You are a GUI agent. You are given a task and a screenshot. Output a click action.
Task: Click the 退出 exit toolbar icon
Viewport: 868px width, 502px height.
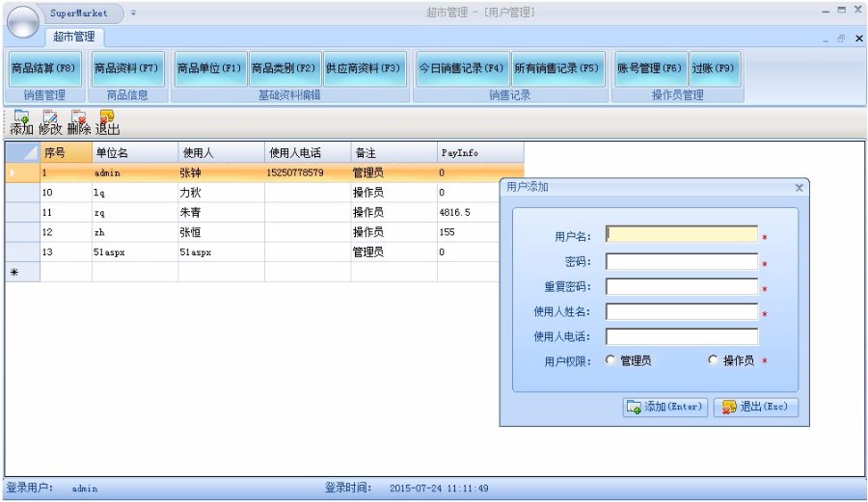(107, 122)
